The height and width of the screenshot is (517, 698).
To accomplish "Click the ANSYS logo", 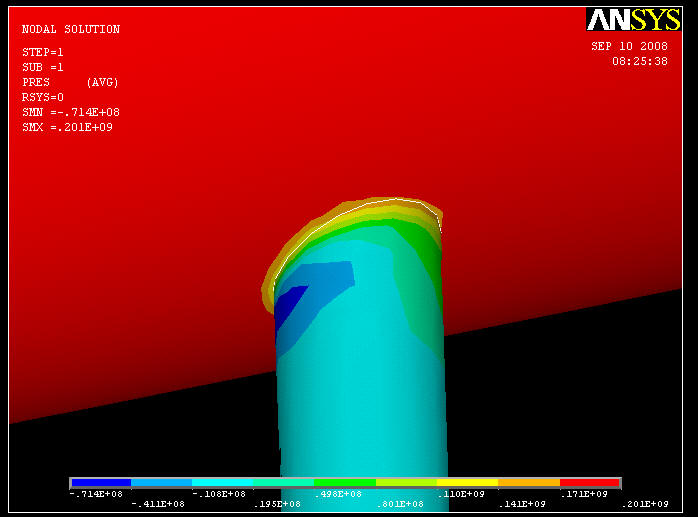I will pos(634,19).
